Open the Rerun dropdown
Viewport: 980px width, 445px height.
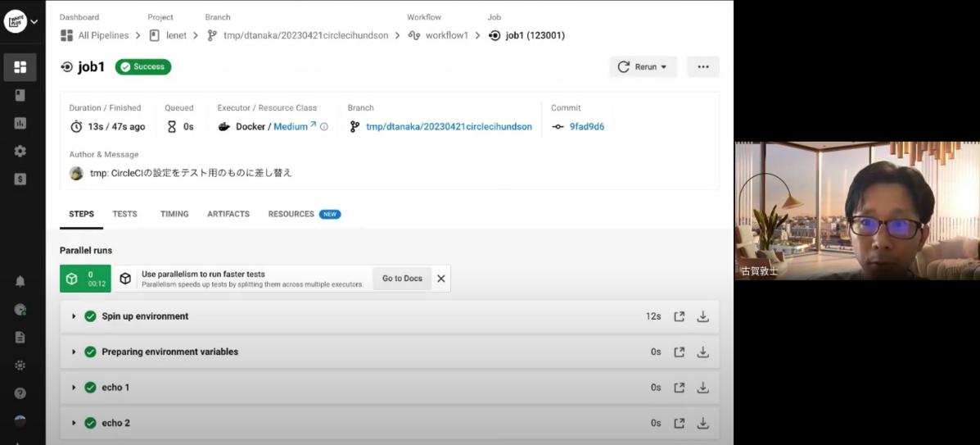coord(644,67)
